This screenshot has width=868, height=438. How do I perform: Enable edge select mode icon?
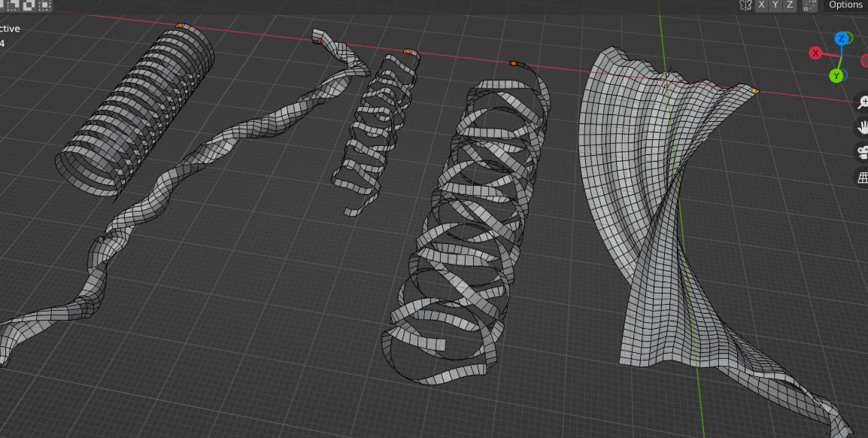point(28,5)
